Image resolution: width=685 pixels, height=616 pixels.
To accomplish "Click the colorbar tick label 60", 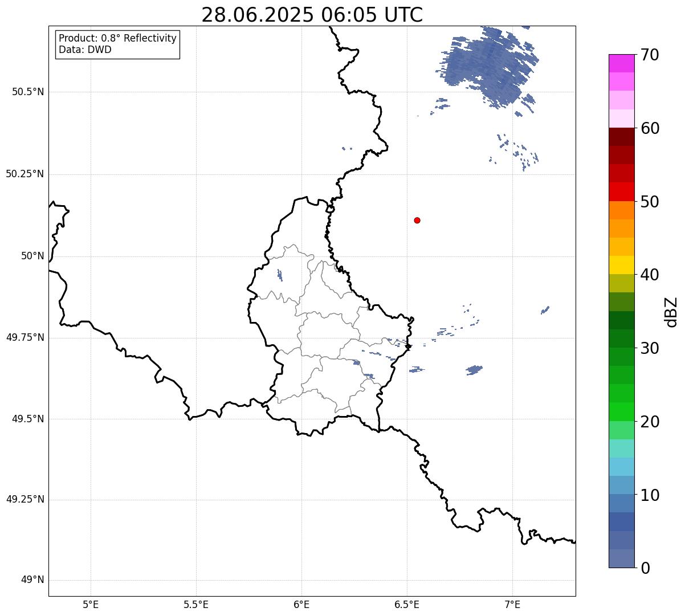I will pyautogui.click(x=650, y=128).
